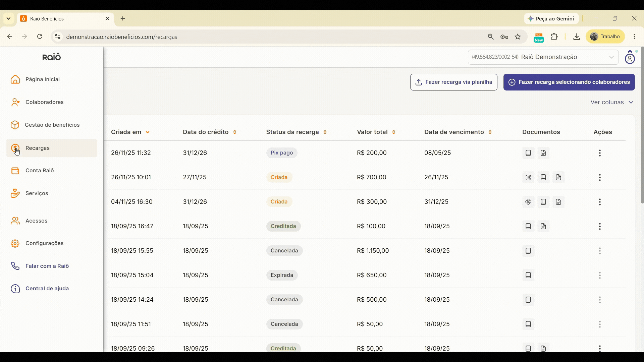
Task: Open receipt document icon for R$ 200,00 recharge
Action: pyautogui.click(x=528, y=153)
